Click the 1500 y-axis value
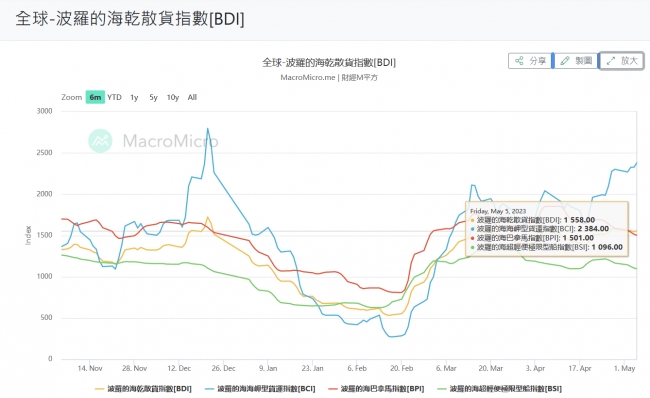 [x=44, y=235]
